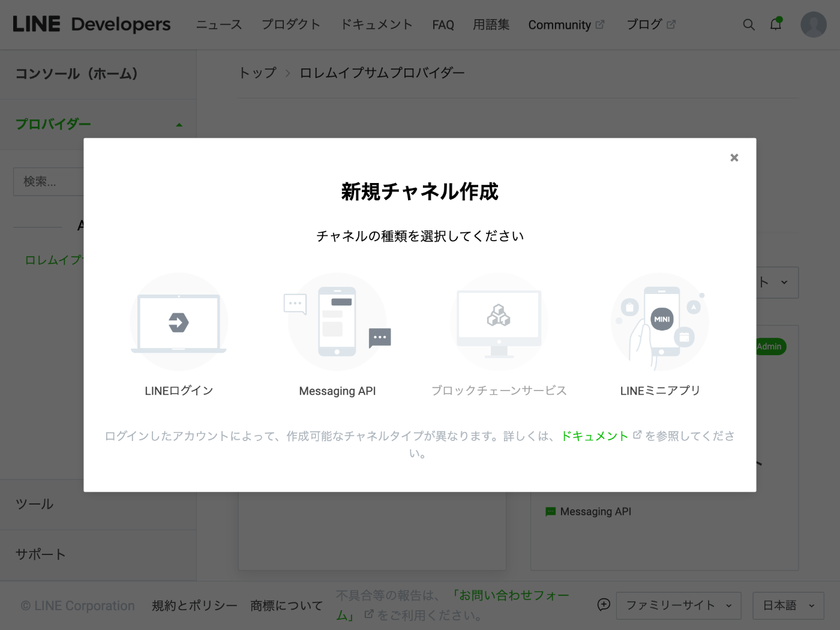Open the search magnifier in header
This screenshot has width=840, height=630.
[749, 25]
